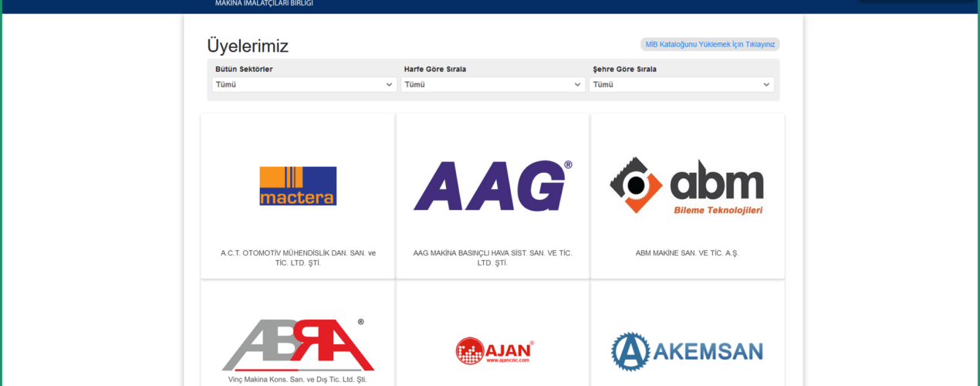980x386 pixels.
Task: Click the Makina İmalatçıları Birliği header text
Action: pyautogui.click(x=264, y=3)
